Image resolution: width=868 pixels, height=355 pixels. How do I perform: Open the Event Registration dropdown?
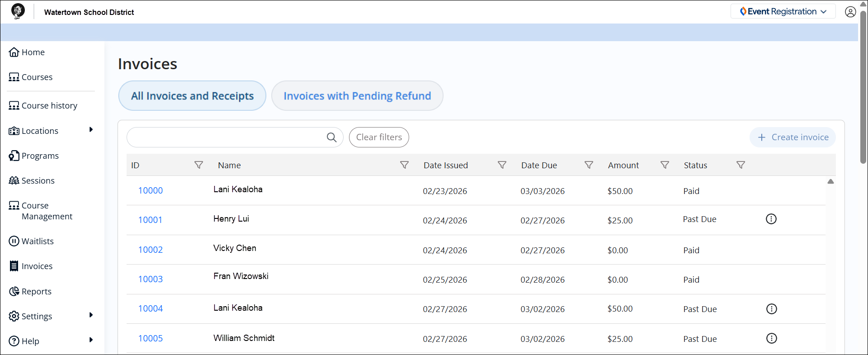[783, 11]
